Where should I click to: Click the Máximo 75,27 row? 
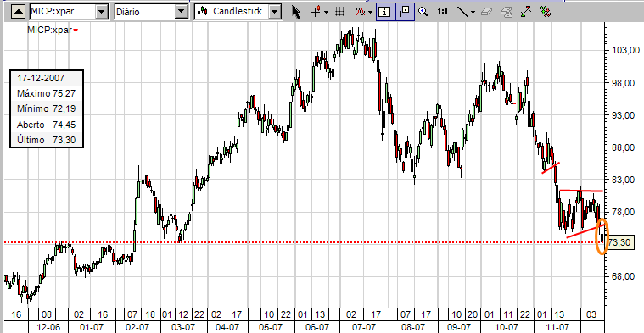tap(46, 93)
